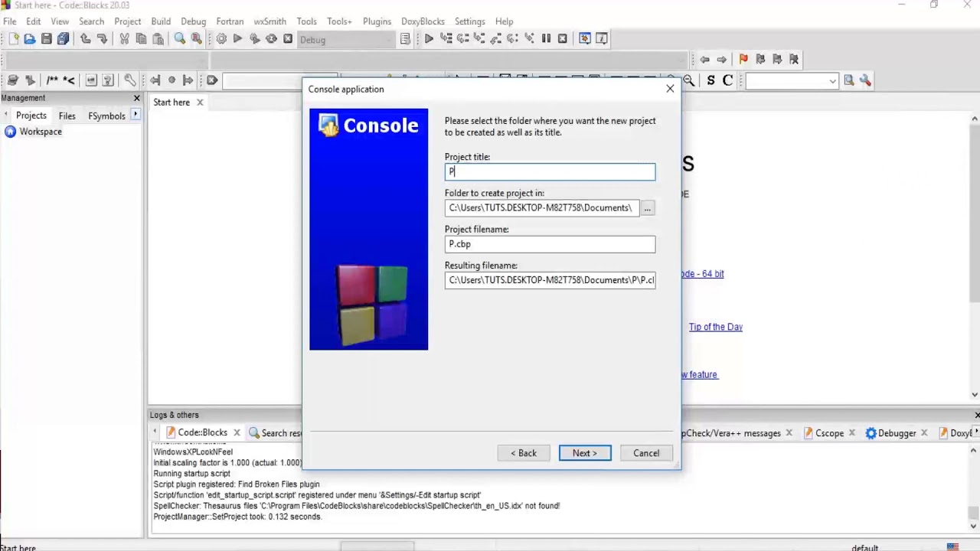
Task: Click the Stop debugger icon
Action: pyautogui.click(x=563, y=39)
